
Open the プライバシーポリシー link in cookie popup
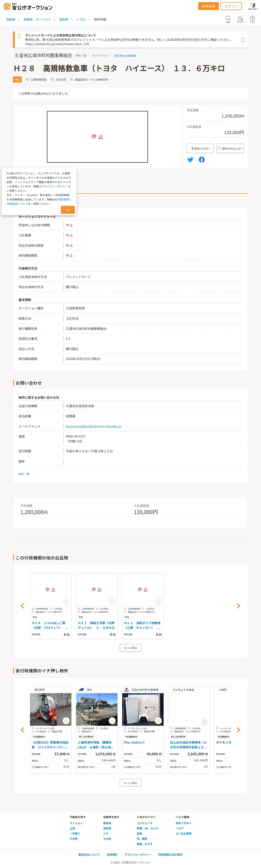click(55, 186)
